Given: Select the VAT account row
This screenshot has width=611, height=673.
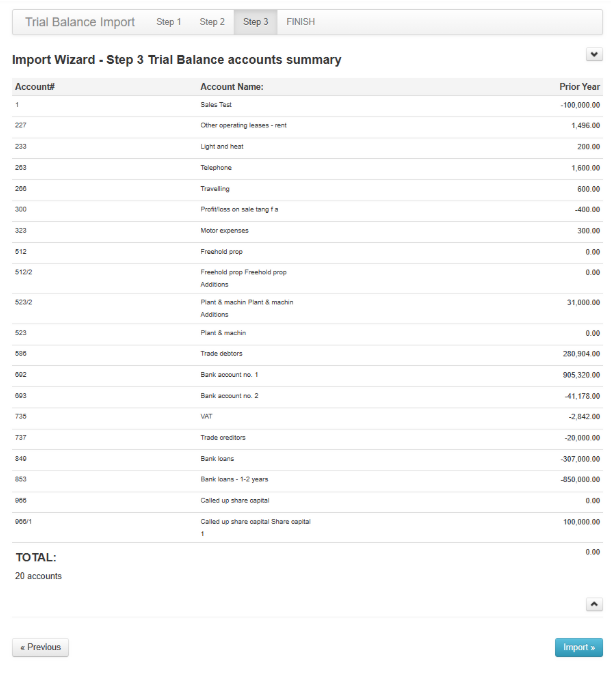Looking at the screenshot, I should tap(207, 416).
